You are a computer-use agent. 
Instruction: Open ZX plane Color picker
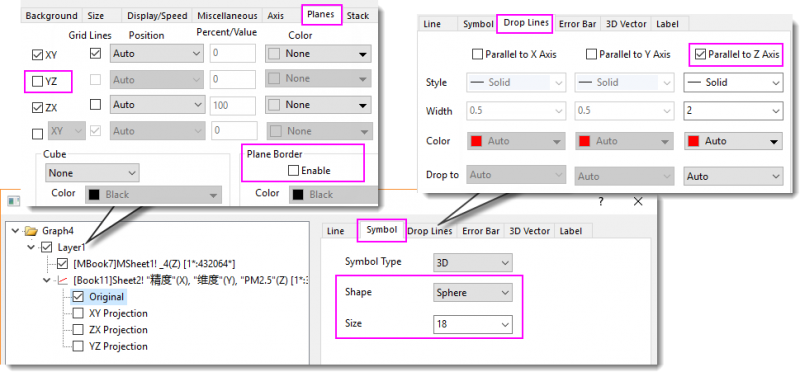[318, 105]
